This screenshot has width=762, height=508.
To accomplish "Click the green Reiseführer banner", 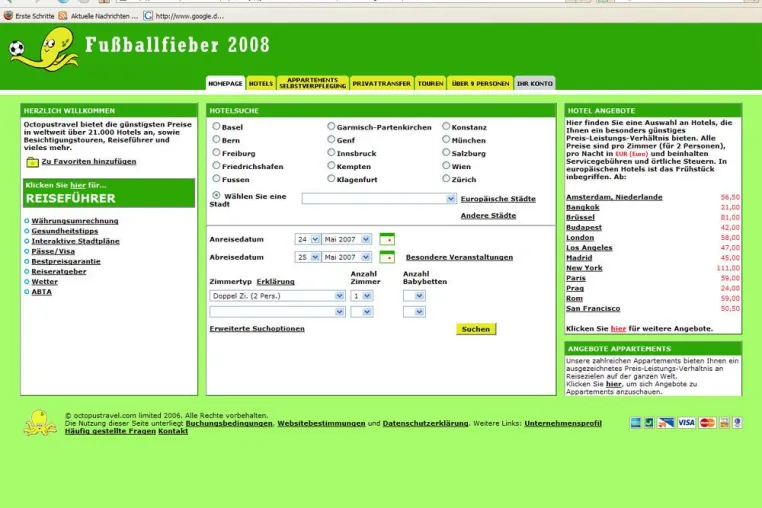I will [109, 193].
